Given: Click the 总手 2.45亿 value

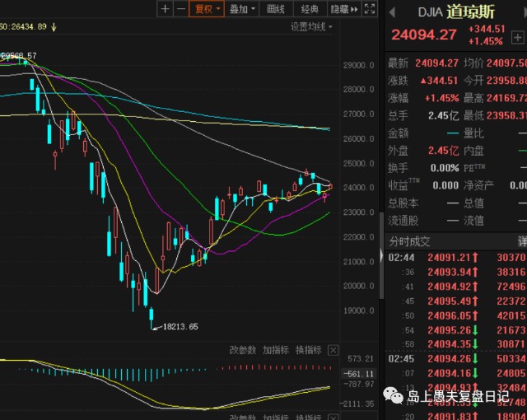Looking at the screenshot, I should pos(443,115).
